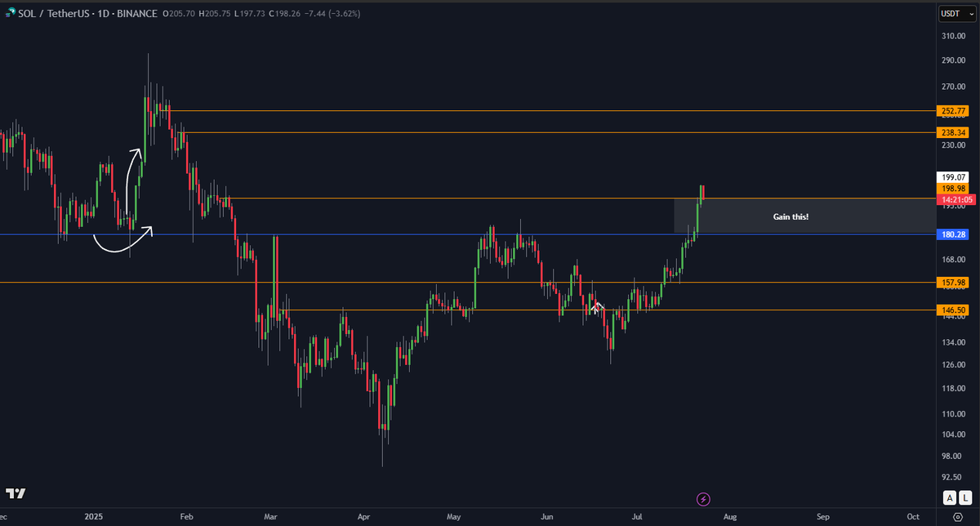Click 230.00 on the price axis

pyautogui.click(x=953, y=145)
